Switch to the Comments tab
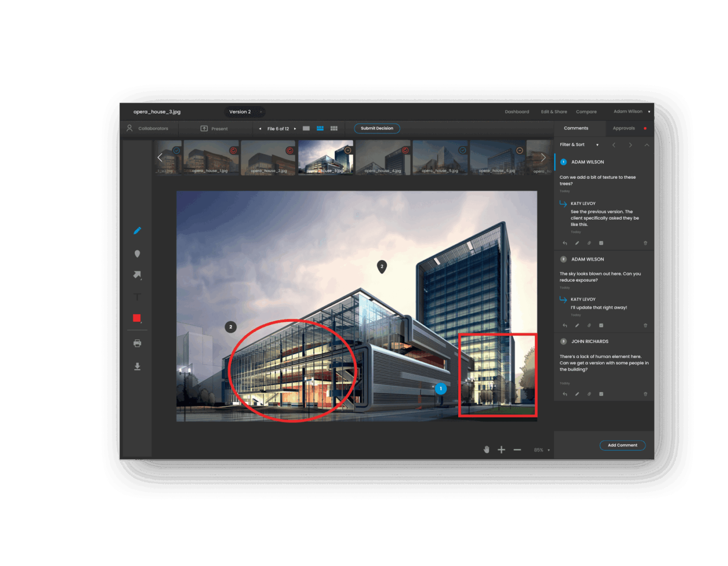 click(576, 128)
